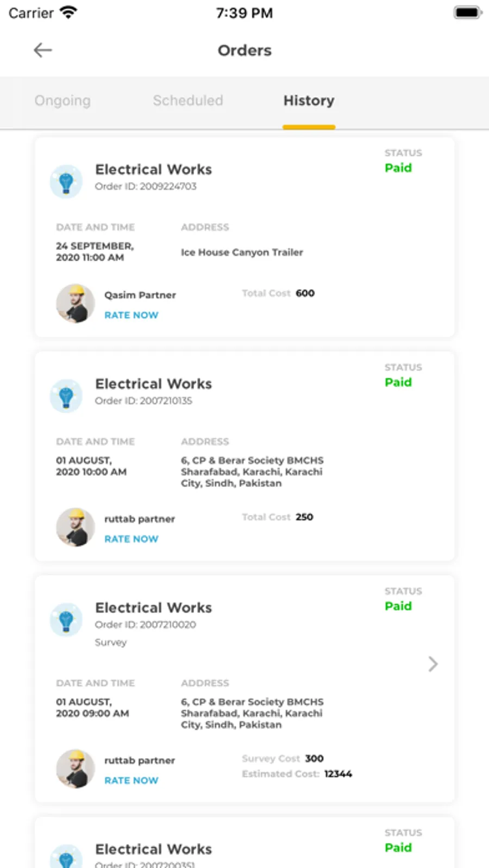The image size is (489, 868).
Task: Tap Qasim Partner's profile photo
Action: pyautogui.click(x=76, y=304)
